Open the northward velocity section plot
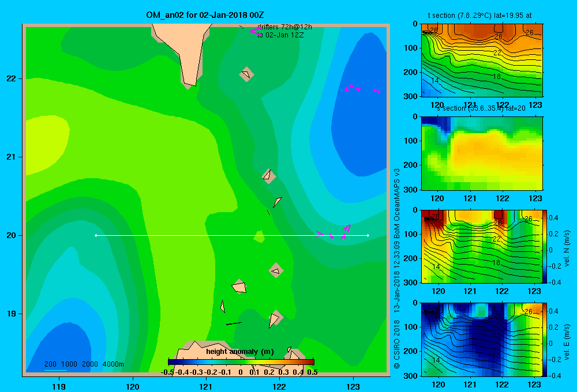Viewport: 577px width, 392px height. coord(482,246)
